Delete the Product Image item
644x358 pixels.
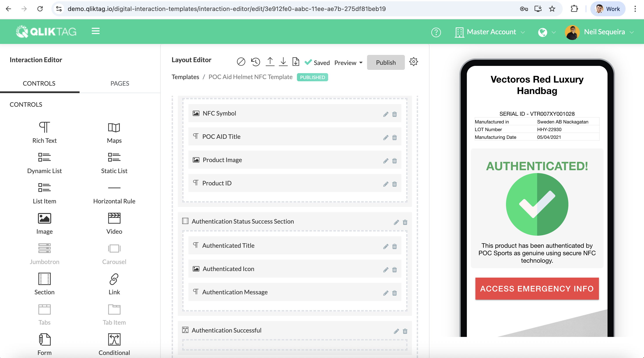coord(394,161)
